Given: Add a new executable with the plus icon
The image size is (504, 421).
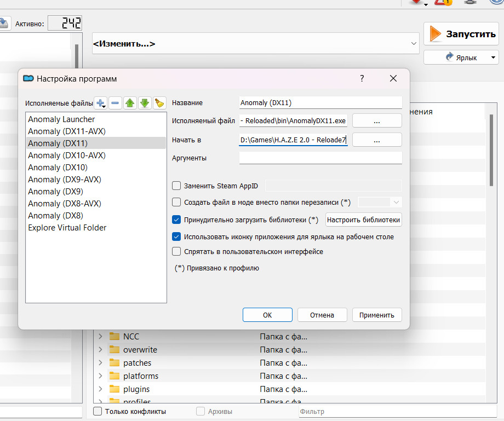Looking at the screenshot, I should pos(101,103).
